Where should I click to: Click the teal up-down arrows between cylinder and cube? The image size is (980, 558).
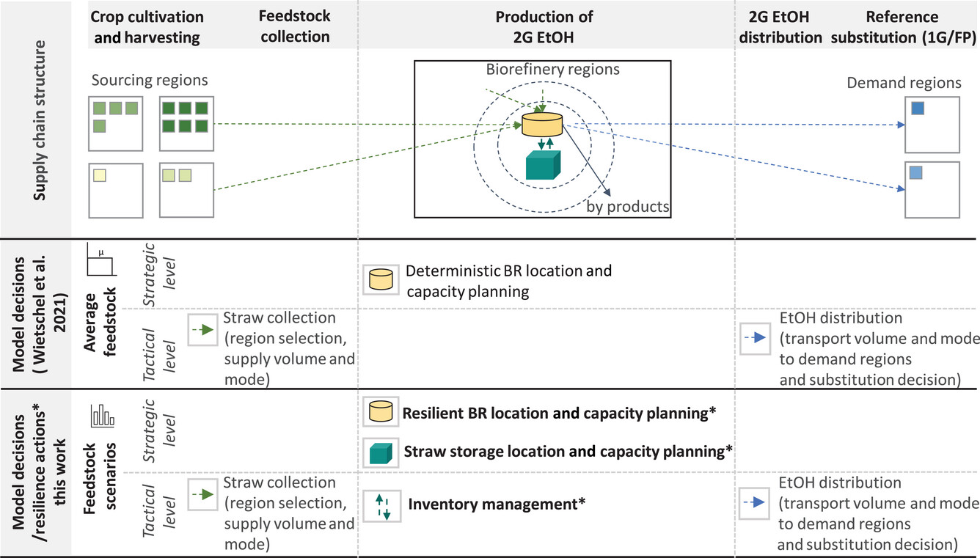(546, 144)
